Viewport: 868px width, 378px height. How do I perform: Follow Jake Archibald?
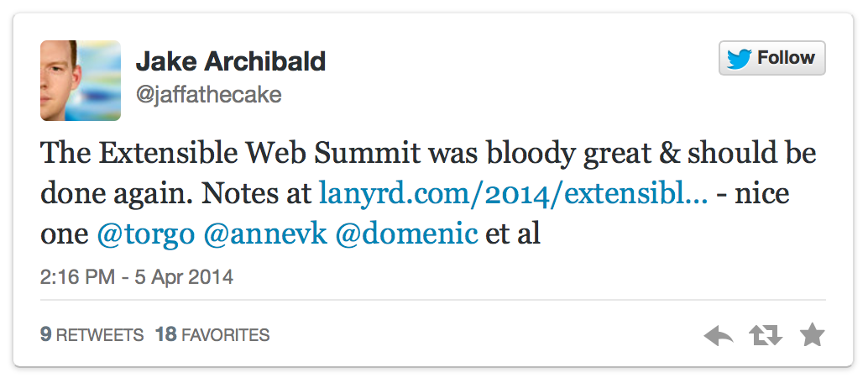click(x=772, y=59)
